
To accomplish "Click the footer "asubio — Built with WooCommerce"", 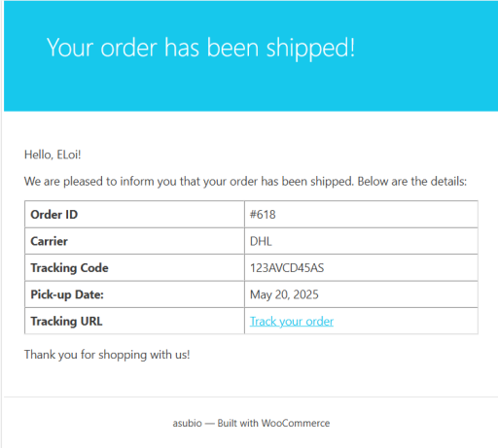I will [x=251, y=423].
